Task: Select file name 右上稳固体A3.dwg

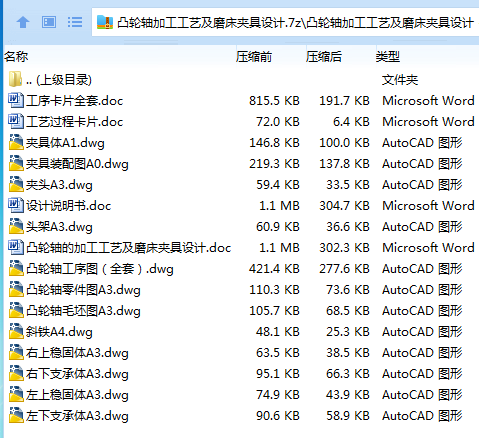Action: [77, 353]
